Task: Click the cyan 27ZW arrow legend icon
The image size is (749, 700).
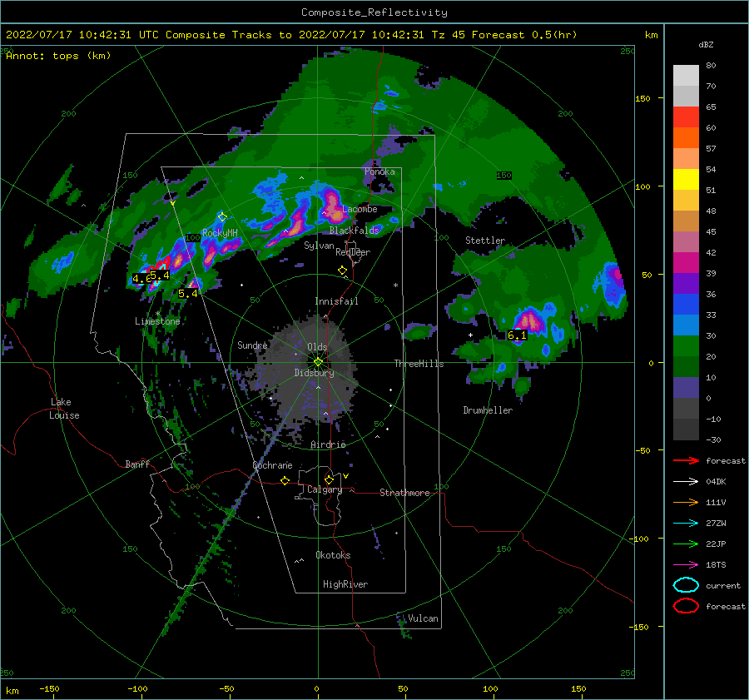Action: click(686, 523)
